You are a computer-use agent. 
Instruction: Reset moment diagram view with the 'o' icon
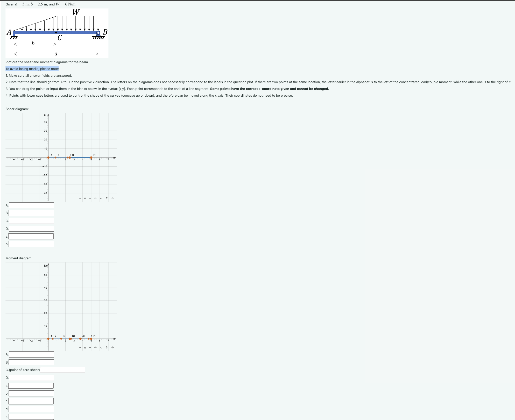pos(85,347)
